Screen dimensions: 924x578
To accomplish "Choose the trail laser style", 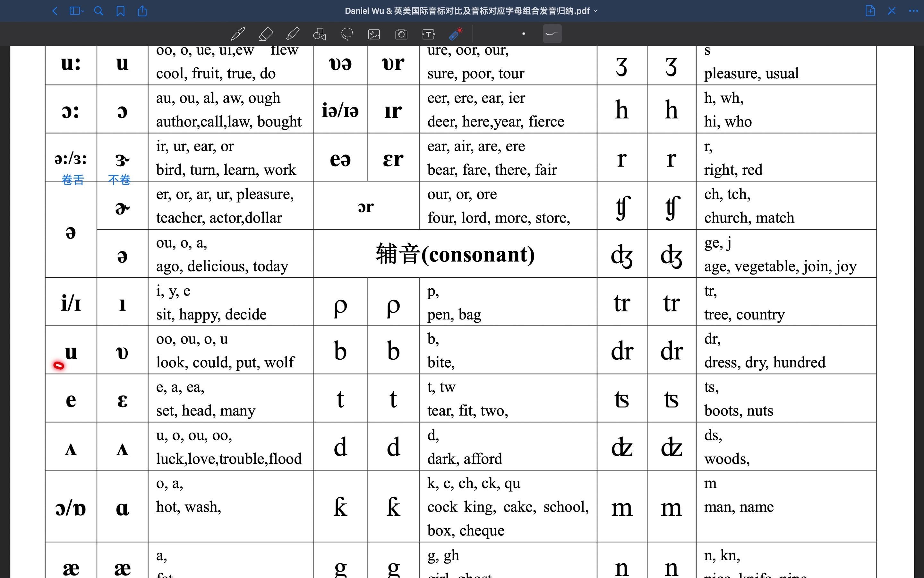I will [552, 34].
